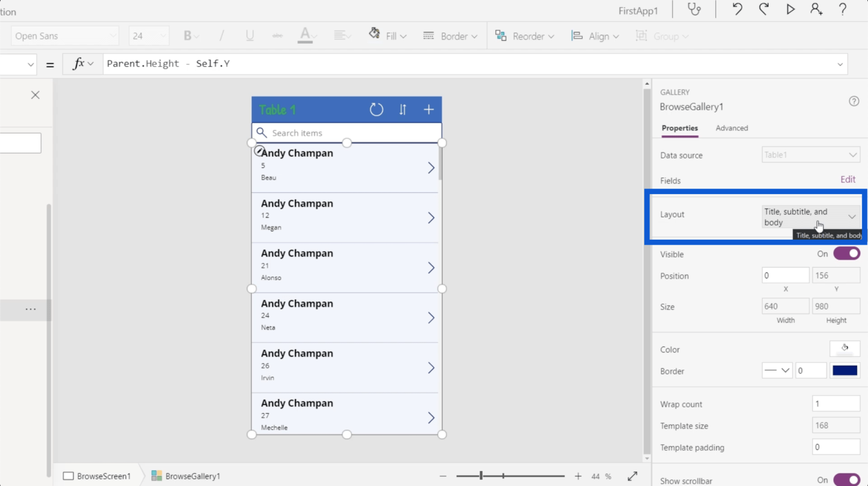Click the Template padding field
This screenshot has width=868, height=486.
[x=836, y=447]
